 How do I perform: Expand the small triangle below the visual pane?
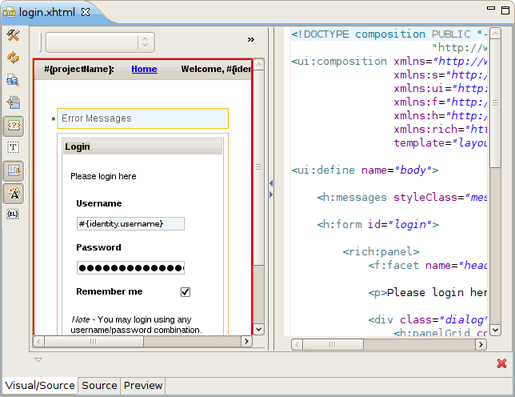tap(38, 360)
